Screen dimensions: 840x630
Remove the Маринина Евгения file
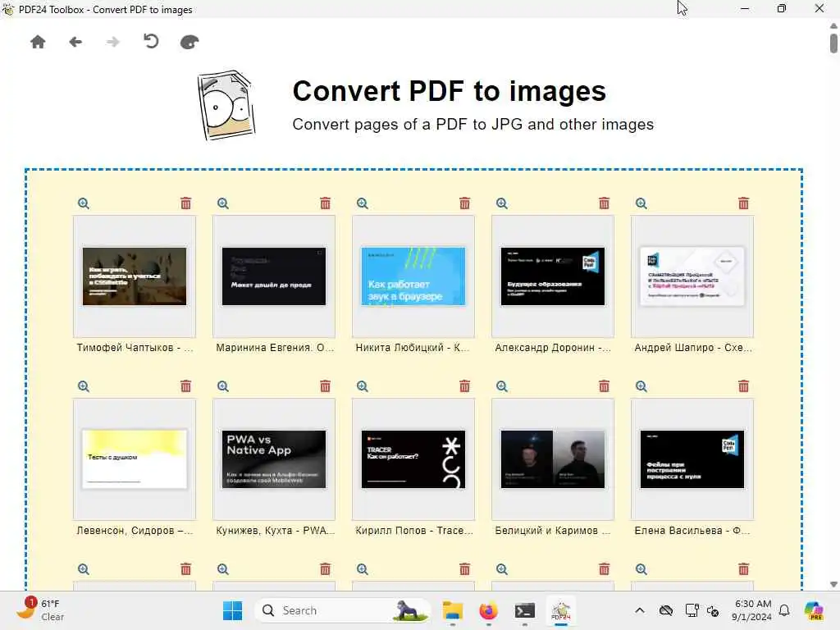click(x=325, y=203)
